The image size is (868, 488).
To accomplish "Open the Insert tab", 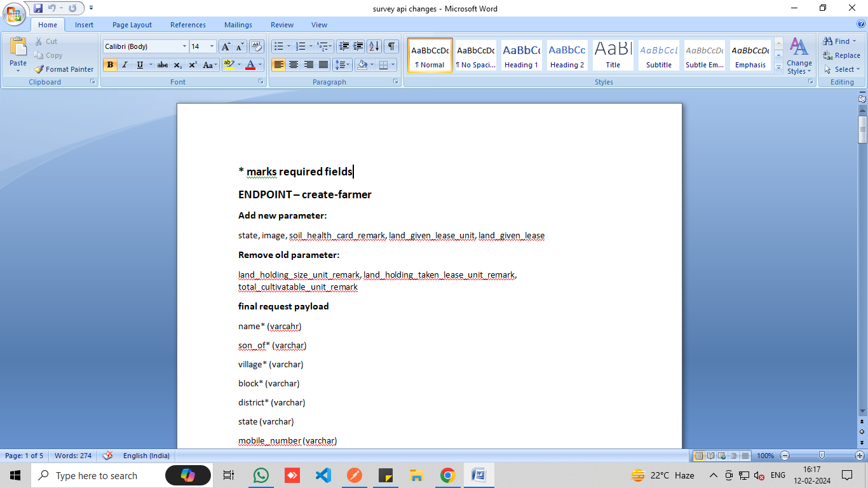I will [x=84, y=25].
